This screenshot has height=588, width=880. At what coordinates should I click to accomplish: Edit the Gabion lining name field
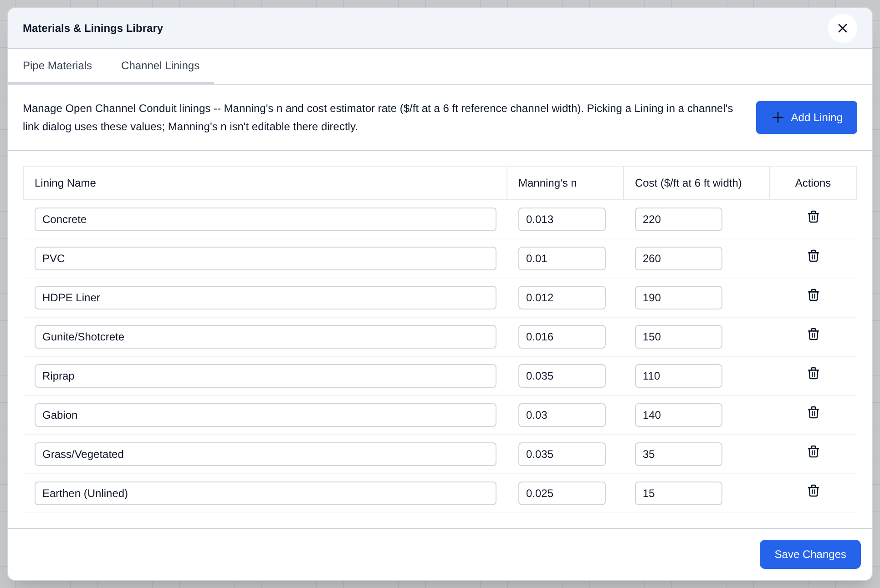coord(265,415)
